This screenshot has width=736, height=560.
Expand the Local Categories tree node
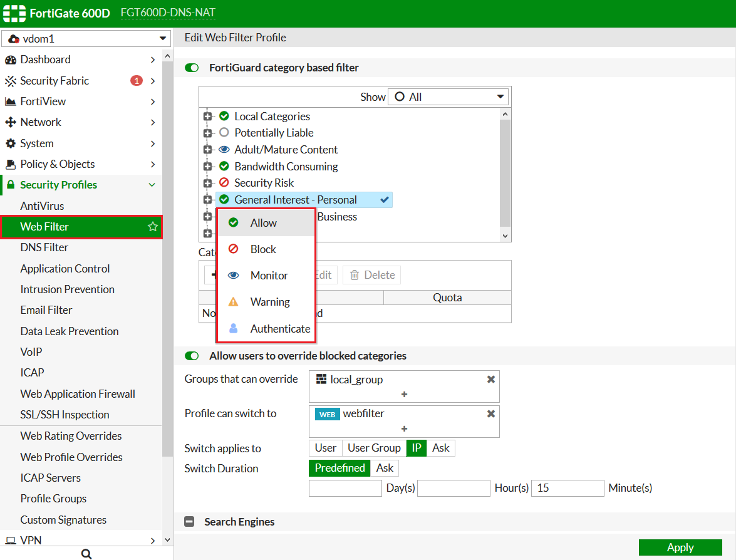click(x=207, y=116)
